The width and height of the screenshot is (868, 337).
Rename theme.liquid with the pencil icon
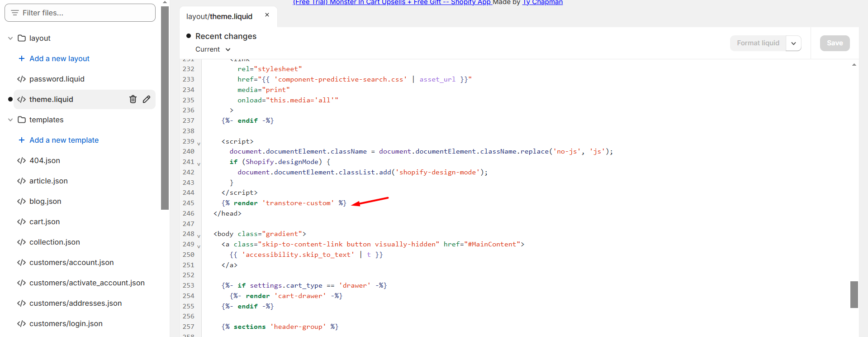click(x=147, y=99)
